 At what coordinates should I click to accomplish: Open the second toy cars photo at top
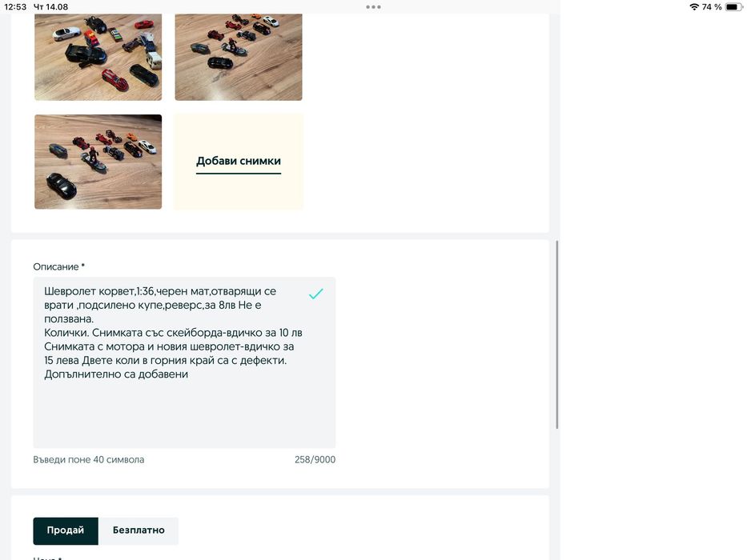pyautogui.click(x=239, y=57)
